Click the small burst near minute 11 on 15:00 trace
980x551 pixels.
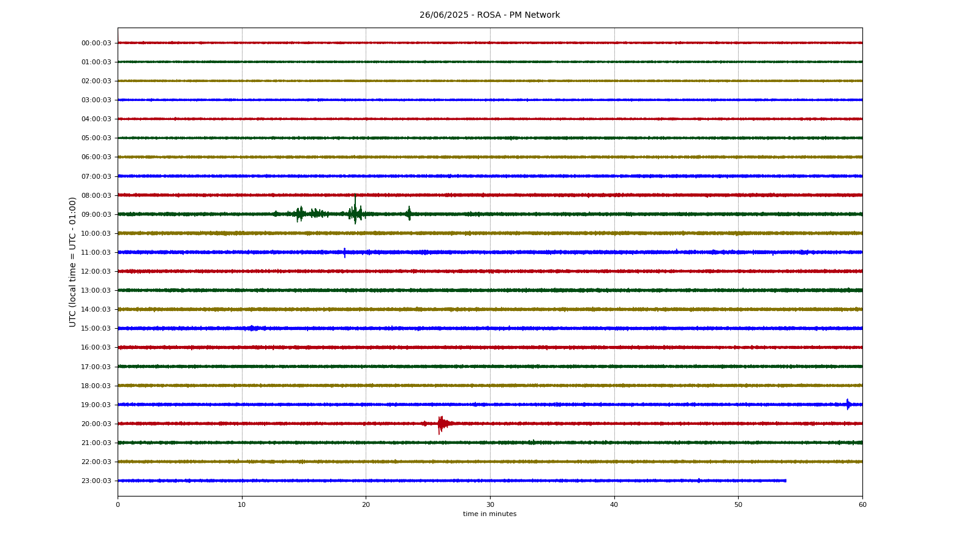coord(252,328)
